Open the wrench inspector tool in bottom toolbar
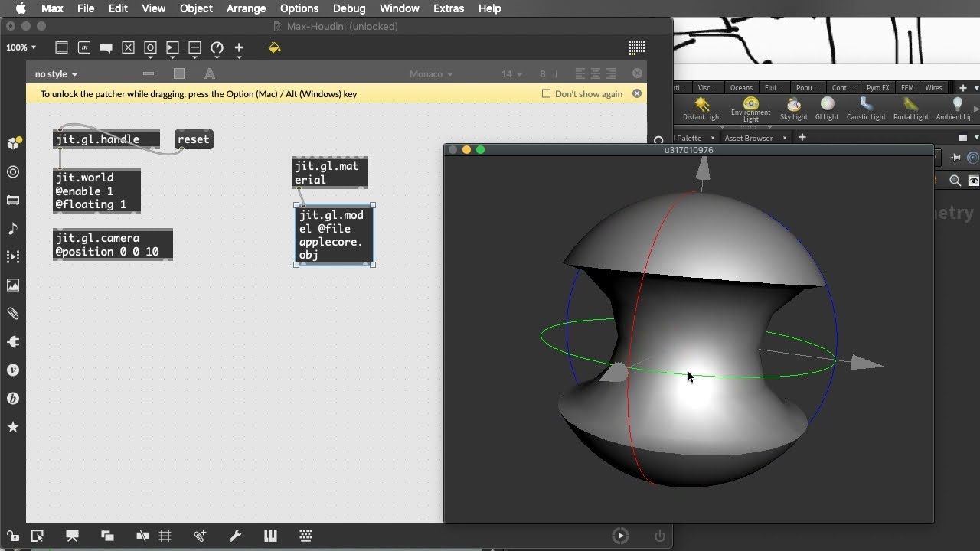The width and height of the screenshot is (980, 551). pyautogui.click(x=236, y=536)
